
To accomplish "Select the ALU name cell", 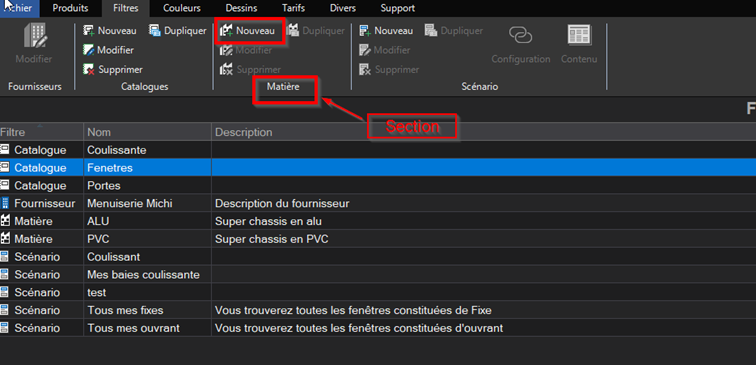I will (x=148, y=221).
